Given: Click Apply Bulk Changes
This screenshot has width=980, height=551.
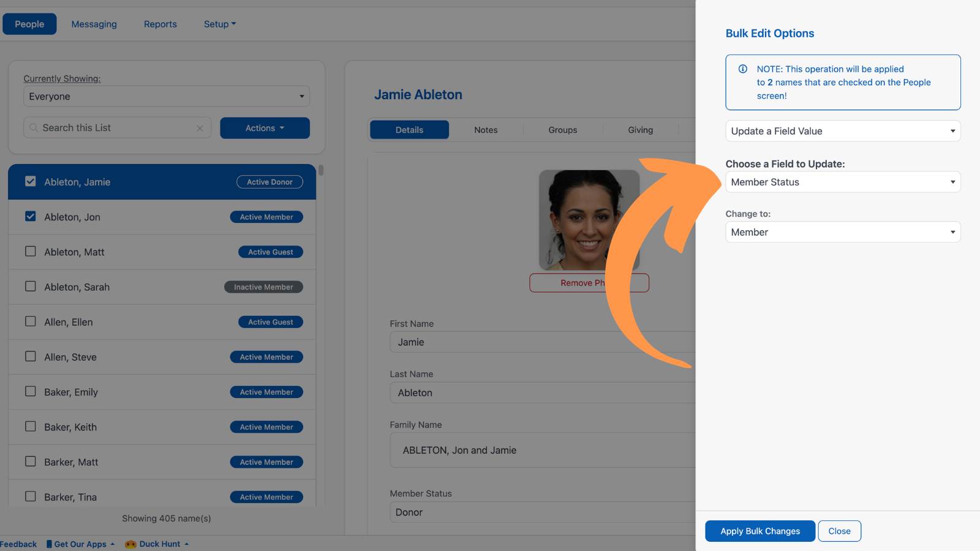Looking at the screenshot, I should pyautogui.click(x=760, y=531).
